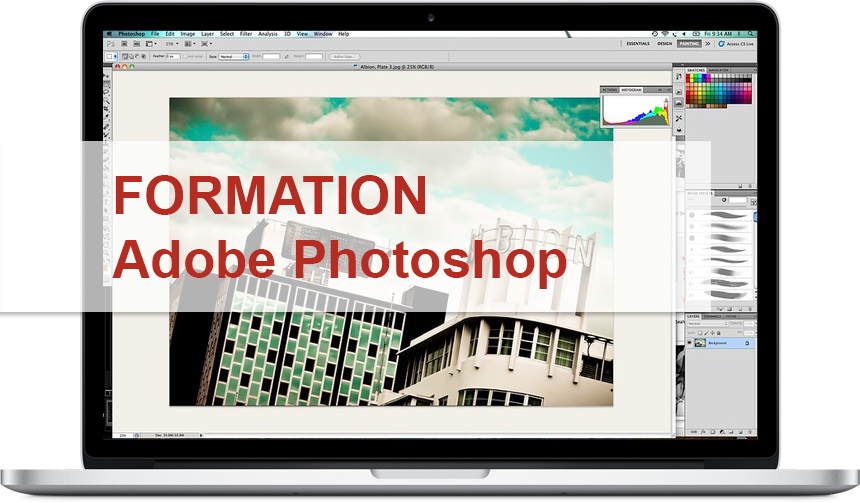Select the Background layer thumbnail
The height and width of the screenshot is (503, 860).
click(x=700, y=343)
